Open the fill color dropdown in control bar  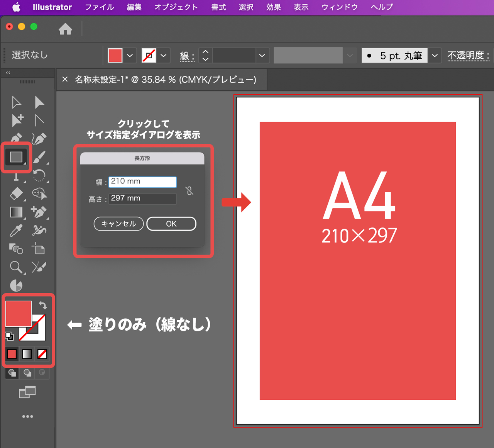point(130,55)
